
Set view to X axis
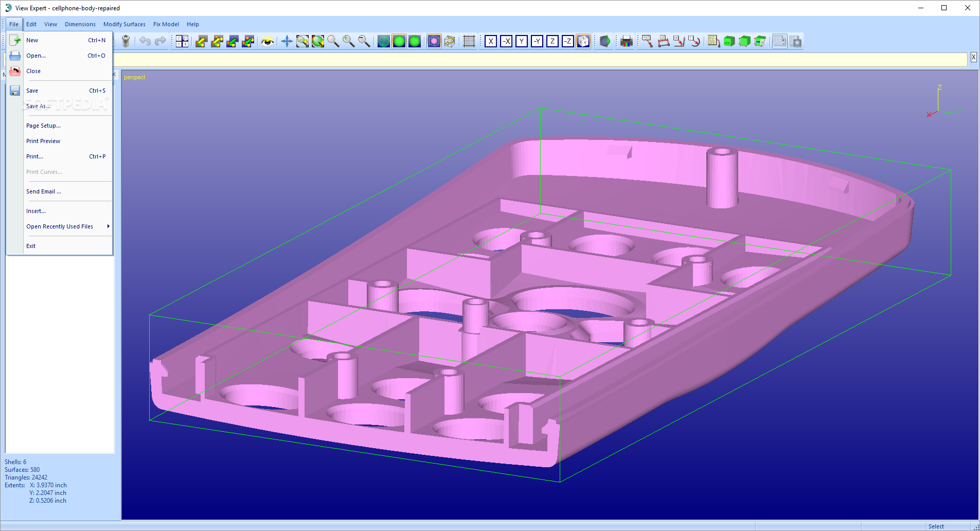click(491, 41)
